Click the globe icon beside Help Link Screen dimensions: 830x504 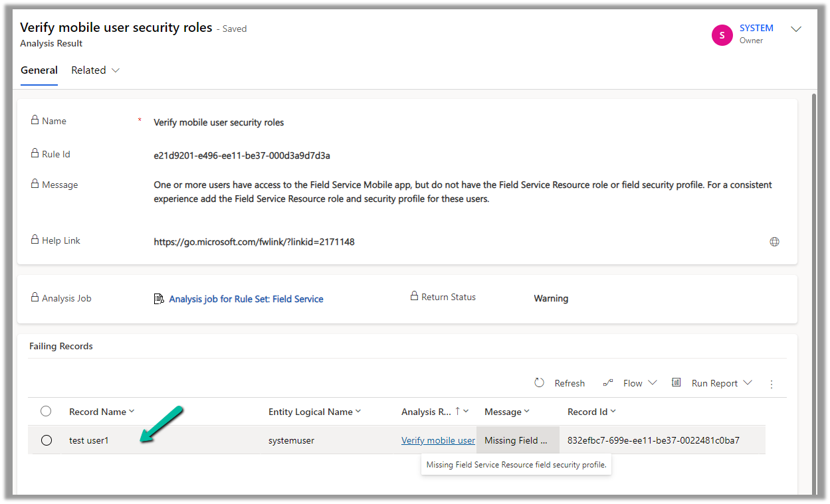[774, 242]
